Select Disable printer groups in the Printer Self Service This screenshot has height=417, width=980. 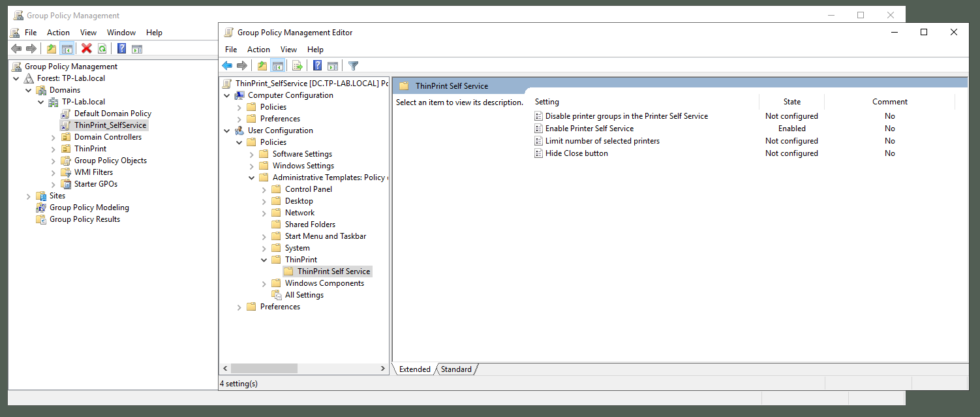pos(626,116)
